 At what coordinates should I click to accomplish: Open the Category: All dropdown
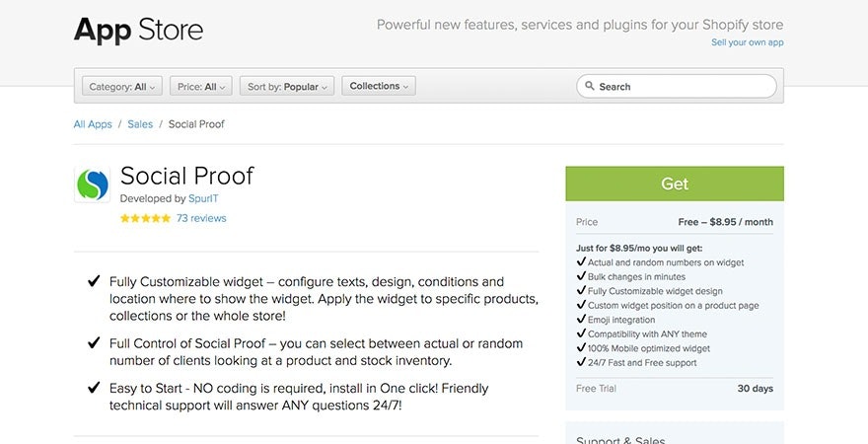pos(121,87)
